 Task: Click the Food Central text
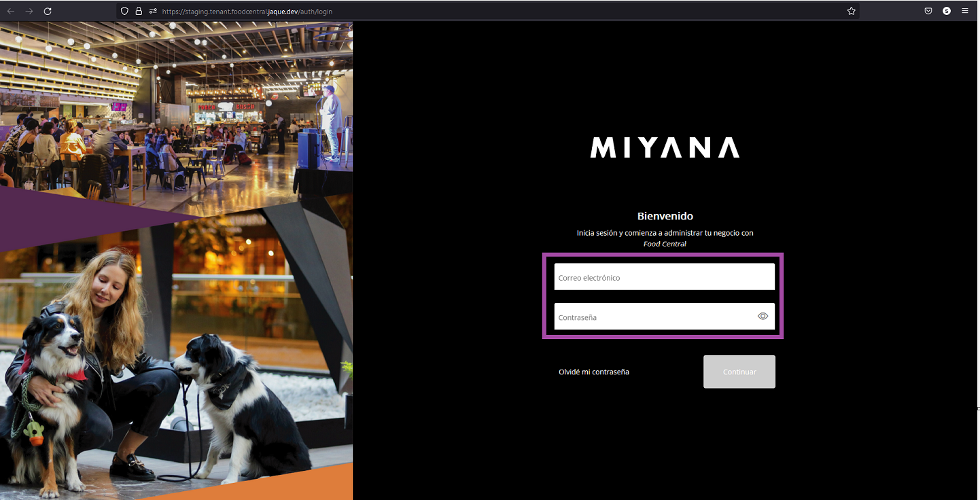(x=665, y=244)
